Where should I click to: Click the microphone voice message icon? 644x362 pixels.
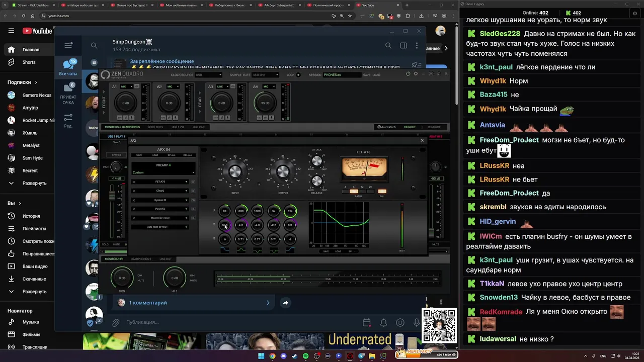pos(417,322)
